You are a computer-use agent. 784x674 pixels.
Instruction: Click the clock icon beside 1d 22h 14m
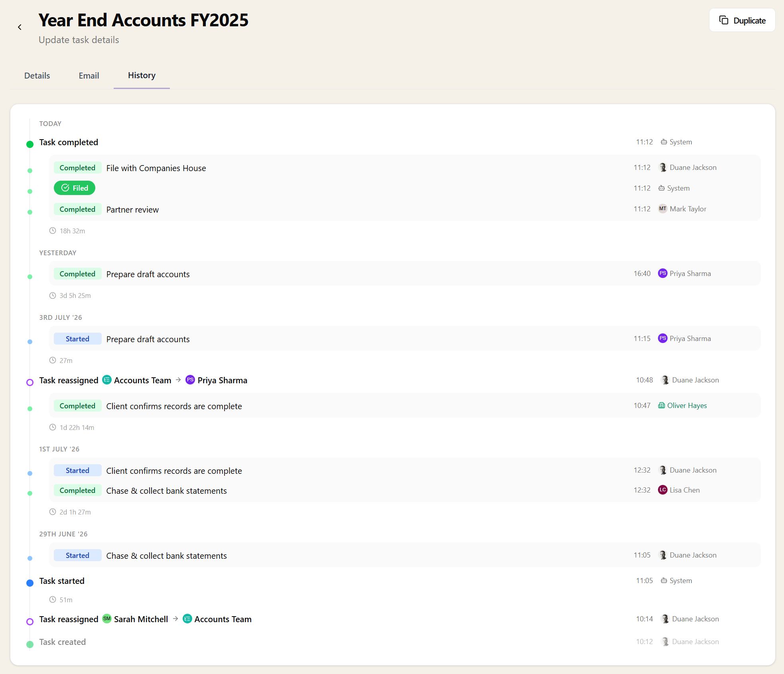click(x=53, y=427)
